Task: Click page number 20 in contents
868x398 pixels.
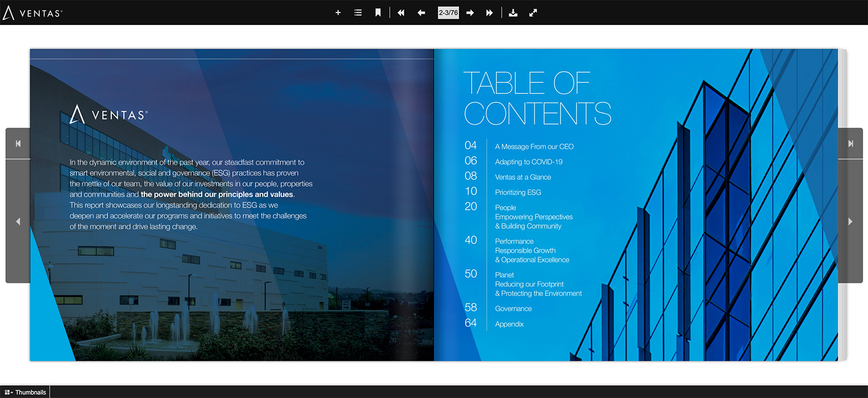Action: pyautogui.click(x=471, y=206)
